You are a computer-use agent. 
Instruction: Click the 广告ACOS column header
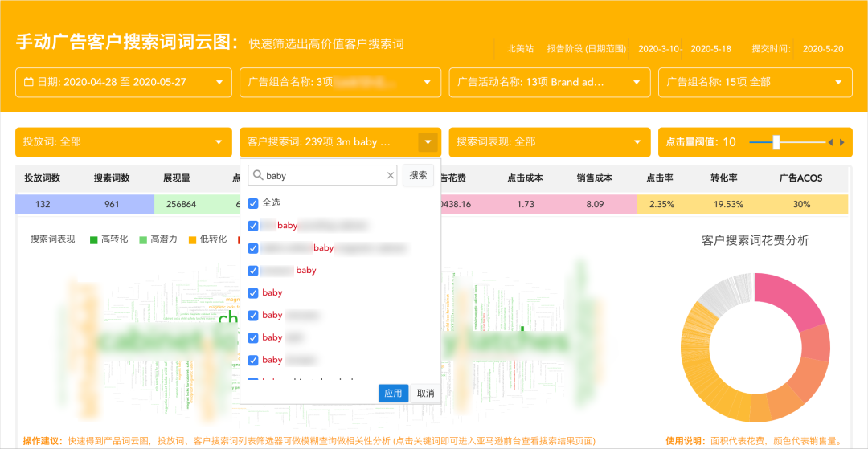click(x=801, y=178)
